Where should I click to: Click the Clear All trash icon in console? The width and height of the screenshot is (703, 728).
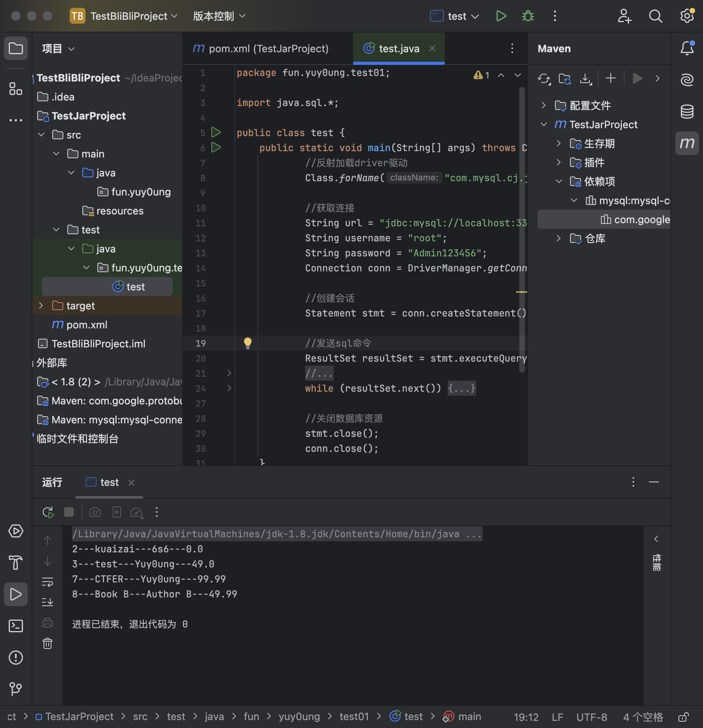point(47,644)
